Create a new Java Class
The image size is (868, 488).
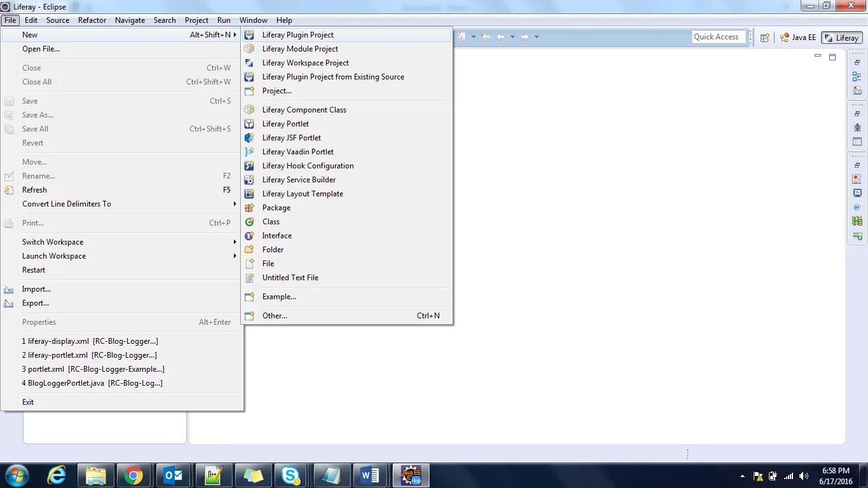tap(346, 222)
